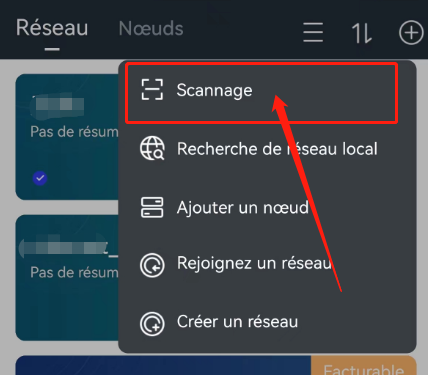This screenshot has width=428, height=375.
Task: Choose Recherche de réseau local
Action: tap(267, 149)
